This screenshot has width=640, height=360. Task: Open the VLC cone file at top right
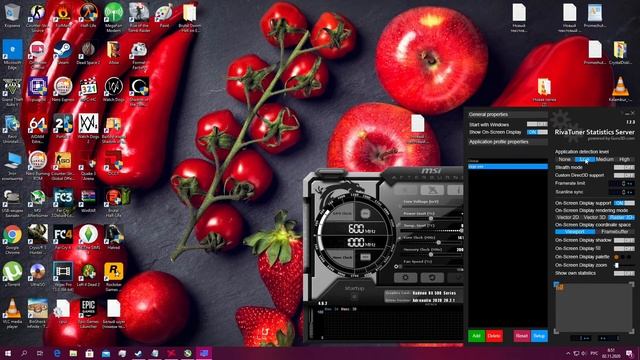point(620,89)
